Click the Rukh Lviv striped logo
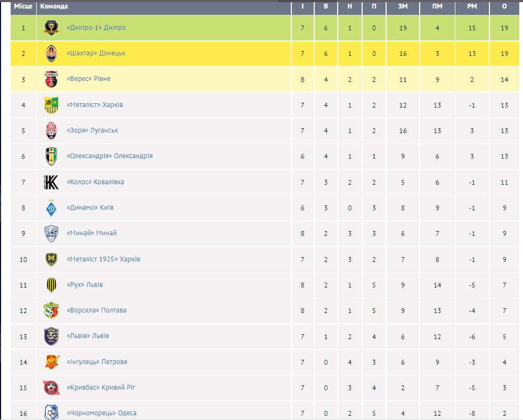The width and height of the screenshot is (523, 420). [x=51, y=285]
